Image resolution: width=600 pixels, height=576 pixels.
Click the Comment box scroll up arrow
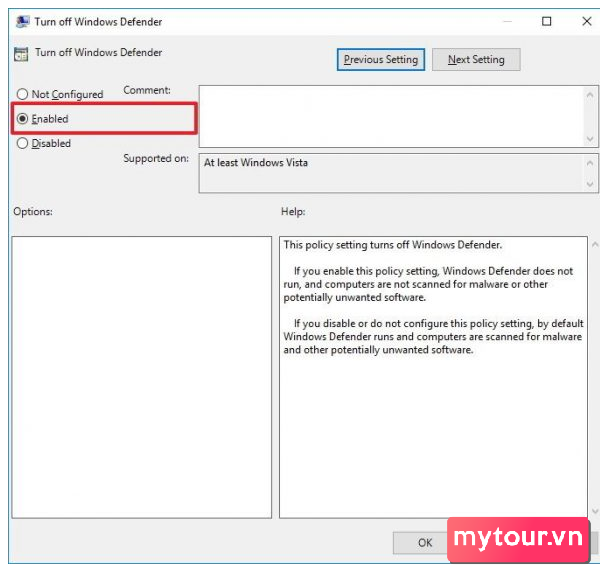tap(590, 94)
